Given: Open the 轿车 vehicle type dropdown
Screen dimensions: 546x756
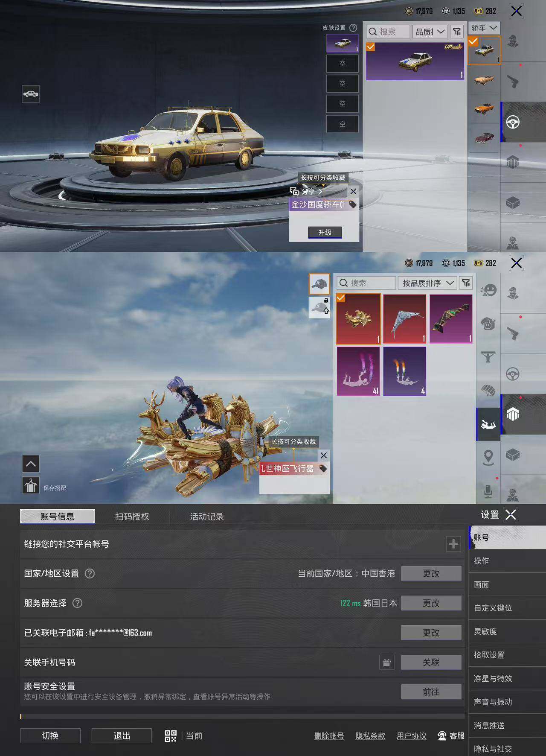Looking at the screenshot, I should tap(484, 28).
